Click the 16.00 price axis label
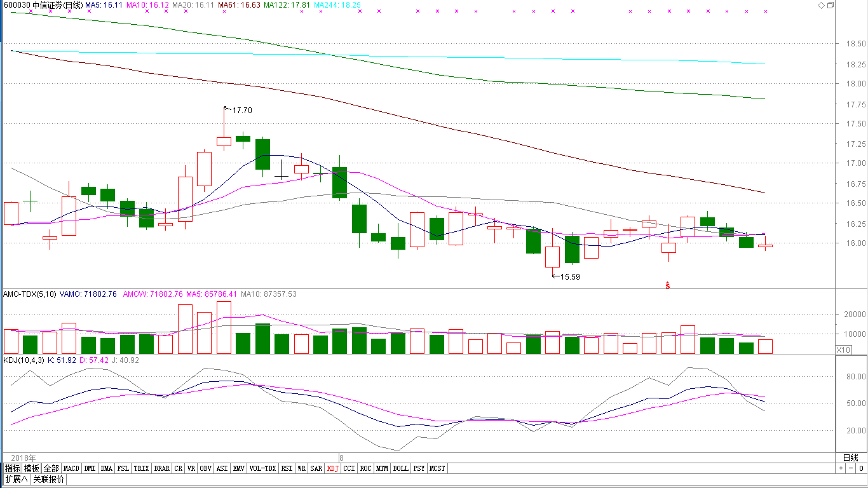868x488 pixels. 855,243
